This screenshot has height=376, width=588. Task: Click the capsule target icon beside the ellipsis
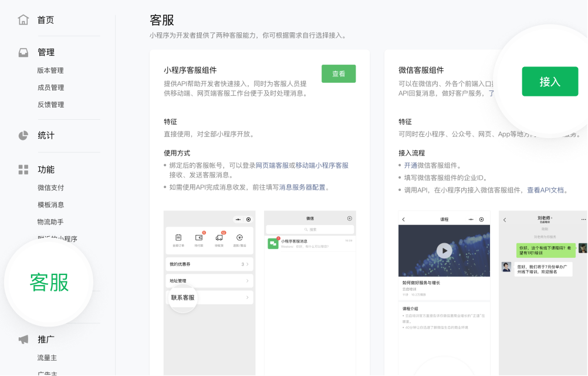(x=248, y=219)
